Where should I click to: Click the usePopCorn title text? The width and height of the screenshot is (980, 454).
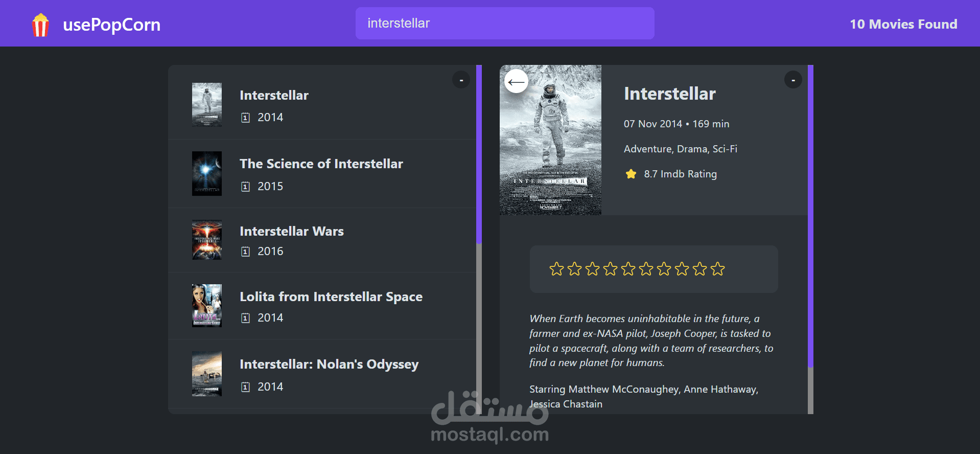[111, 25]
